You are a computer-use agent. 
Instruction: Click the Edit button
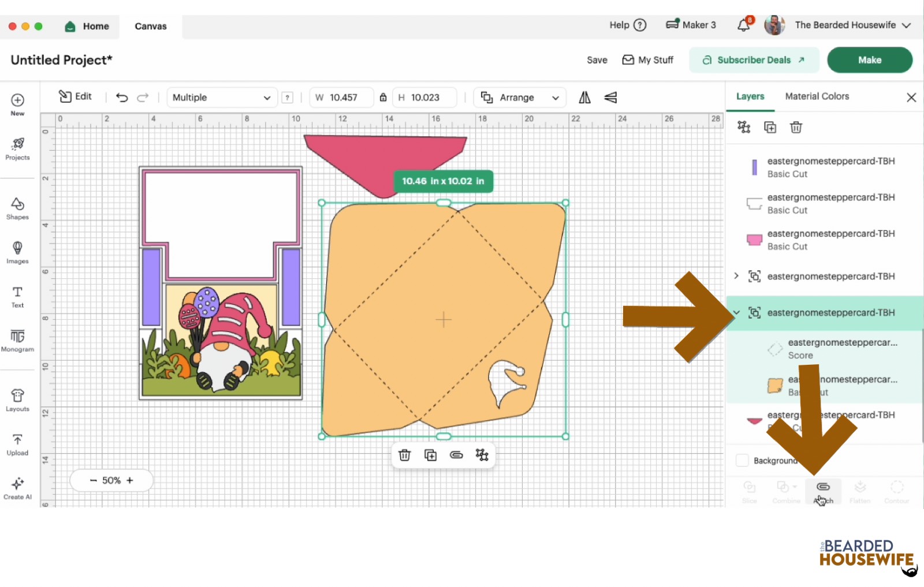pos(75,96)
